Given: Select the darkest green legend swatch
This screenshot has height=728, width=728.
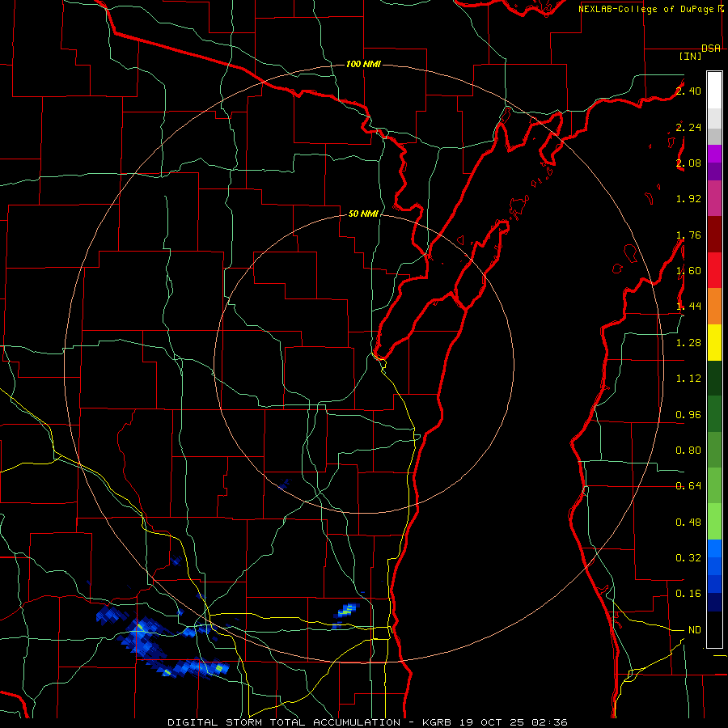Looking at the screenshot, I should pos(714,378).
